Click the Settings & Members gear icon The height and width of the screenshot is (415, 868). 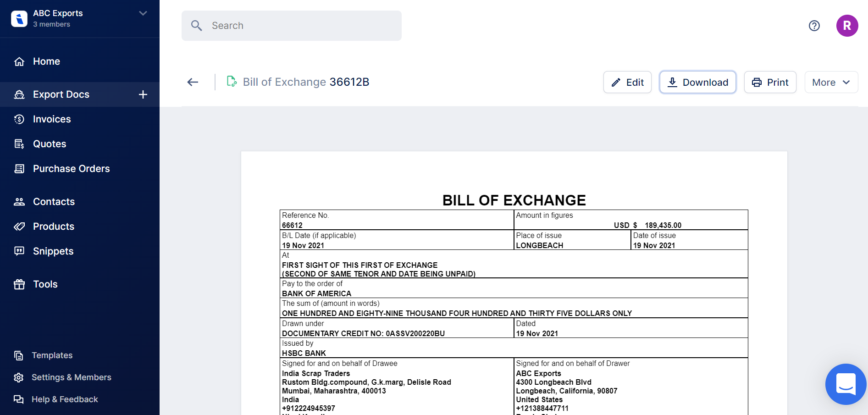19,377
